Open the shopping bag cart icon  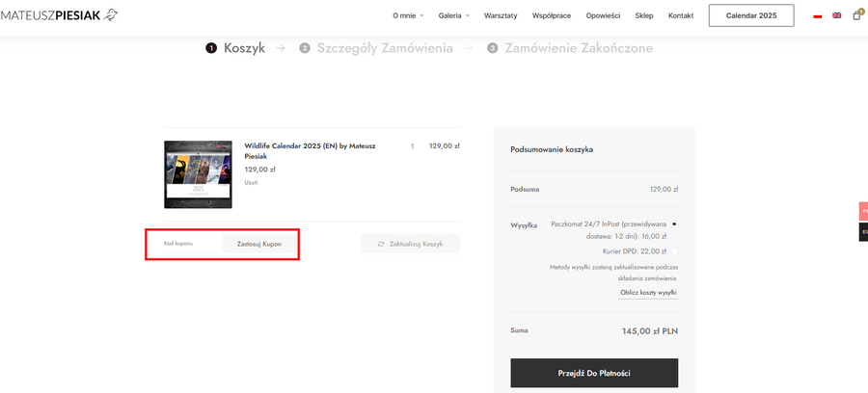click(x=856, y=15)
